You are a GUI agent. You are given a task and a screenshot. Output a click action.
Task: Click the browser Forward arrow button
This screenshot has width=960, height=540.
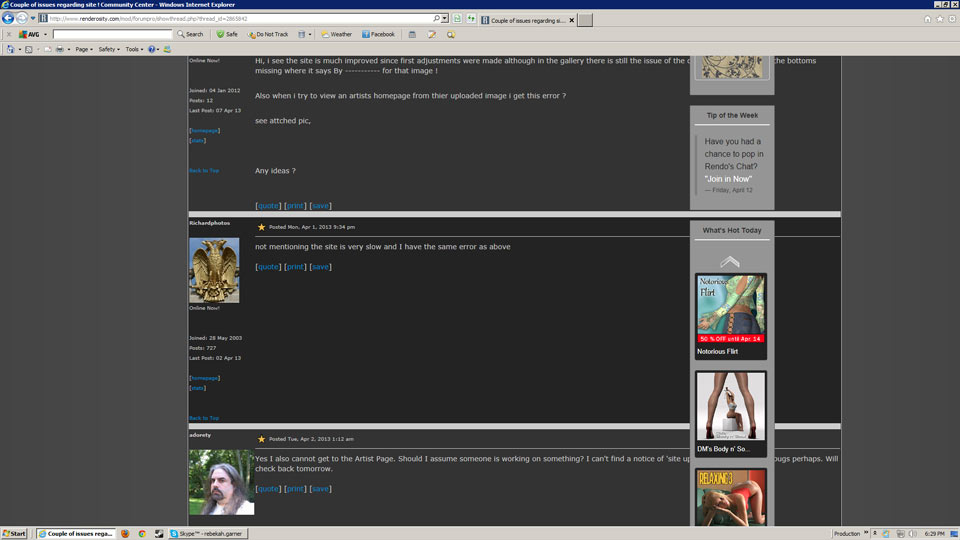(x=22, y=18)
